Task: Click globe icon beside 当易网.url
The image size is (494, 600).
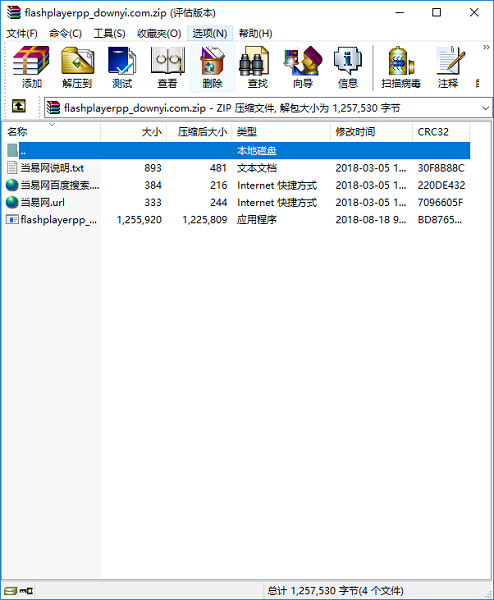Action: [x=12, y=202]
